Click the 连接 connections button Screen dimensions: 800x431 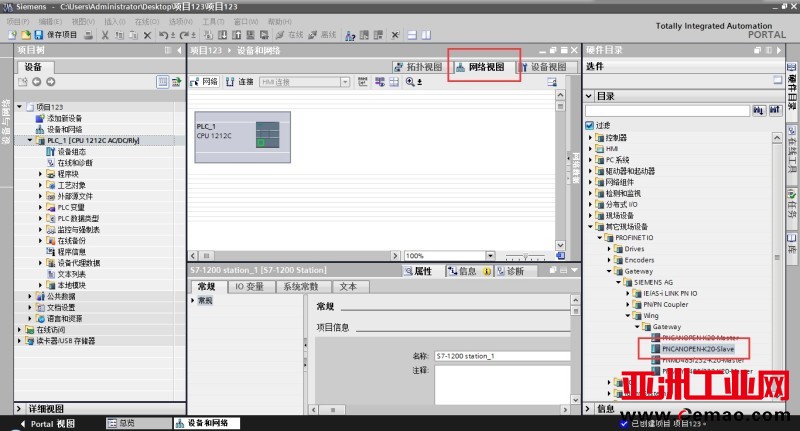pos(240,82)
